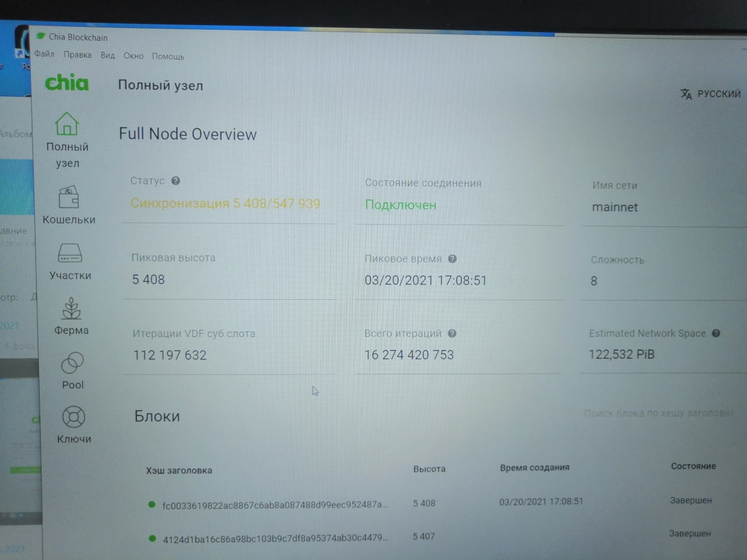Open the Ферма farm plant icon
The width and height of the screenshot is (747, 560).
(x=72, y=309)
